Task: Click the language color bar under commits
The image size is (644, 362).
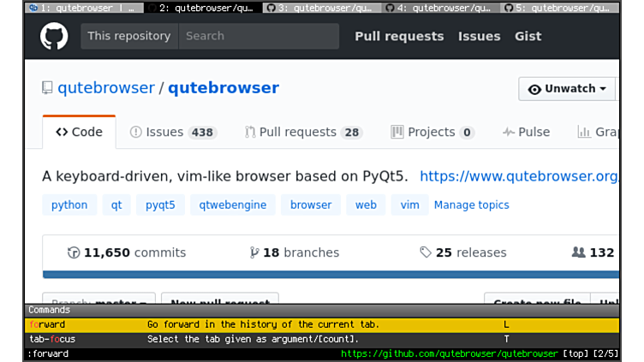Action: coord(331,275)
